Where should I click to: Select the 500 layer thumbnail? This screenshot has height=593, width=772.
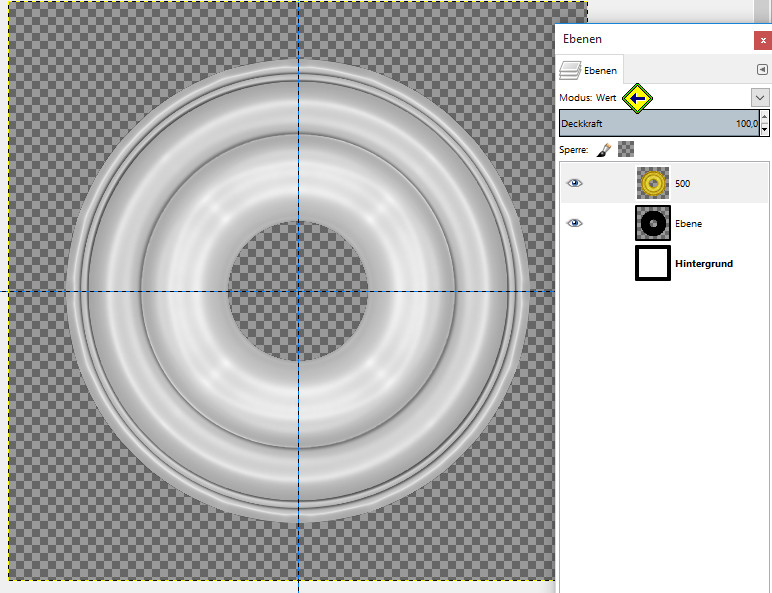pyautogui.click(x=653, y=183)
